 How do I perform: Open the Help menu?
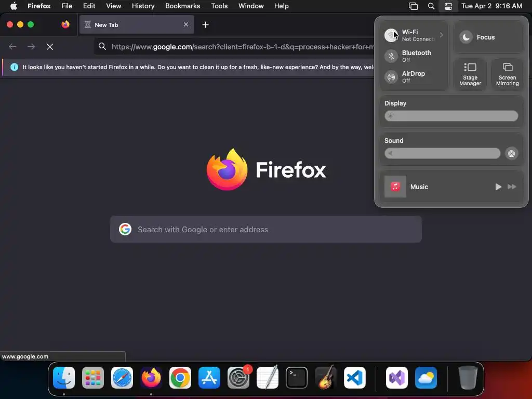pyautogui.click(x=282, y=6)
